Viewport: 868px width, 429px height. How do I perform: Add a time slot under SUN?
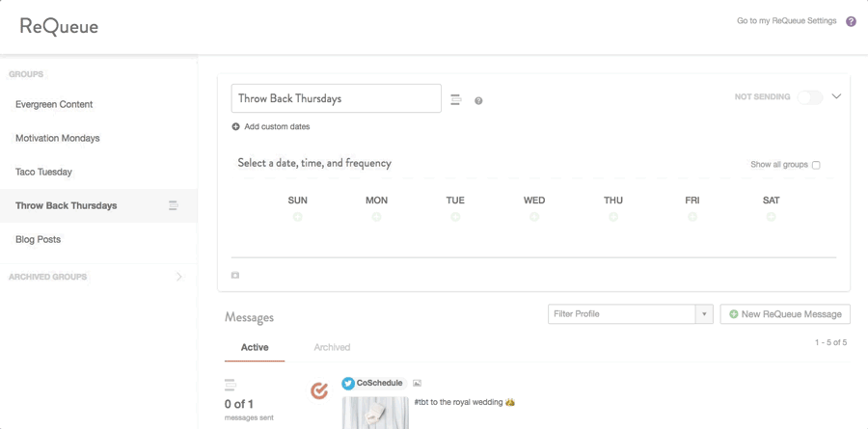298,217
